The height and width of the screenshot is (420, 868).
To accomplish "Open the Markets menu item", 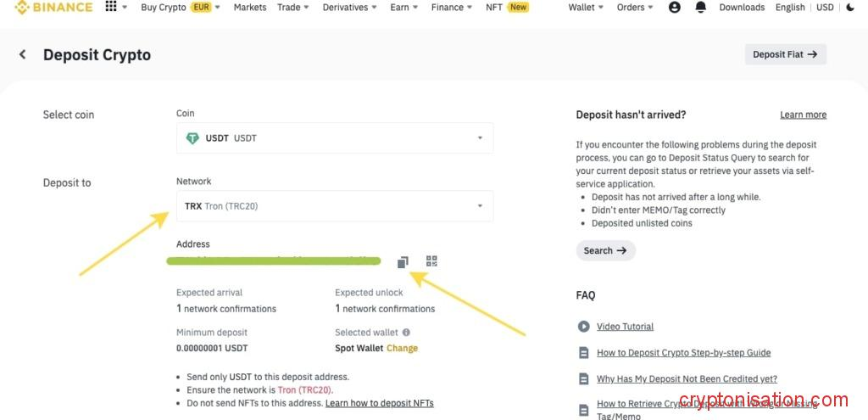I will point(250,8).
